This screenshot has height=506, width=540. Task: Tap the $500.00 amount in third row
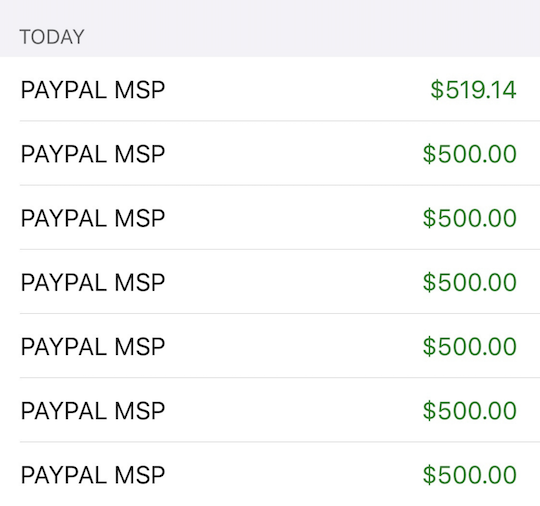coord(470,218)
